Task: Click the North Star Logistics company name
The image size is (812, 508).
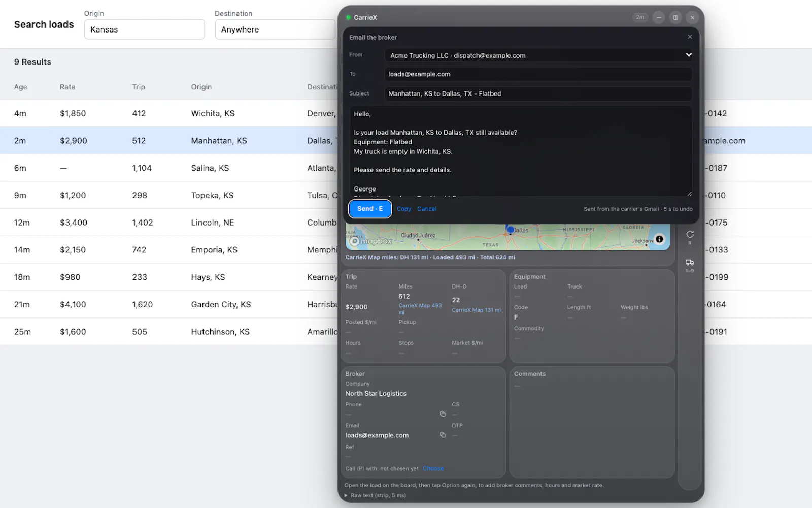Action: click(x=376, y=393)
